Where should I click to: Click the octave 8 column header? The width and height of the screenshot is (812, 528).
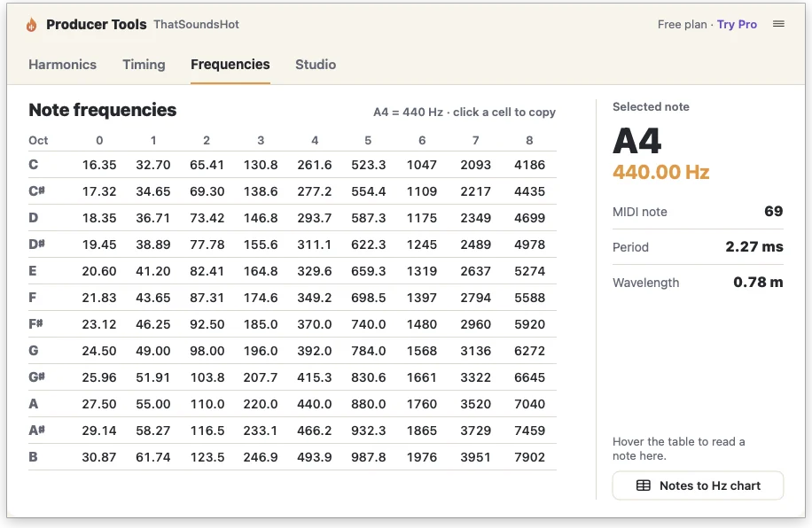pos(529,140)
